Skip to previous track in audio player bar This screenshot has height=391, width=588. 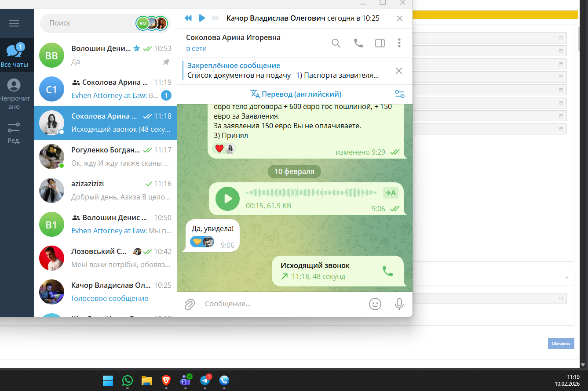[x=188, y=18]
